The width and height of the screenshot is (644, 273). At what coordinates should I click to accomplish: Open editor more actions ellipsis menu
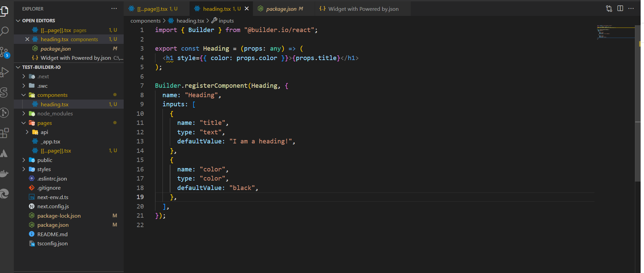[631, 8]
